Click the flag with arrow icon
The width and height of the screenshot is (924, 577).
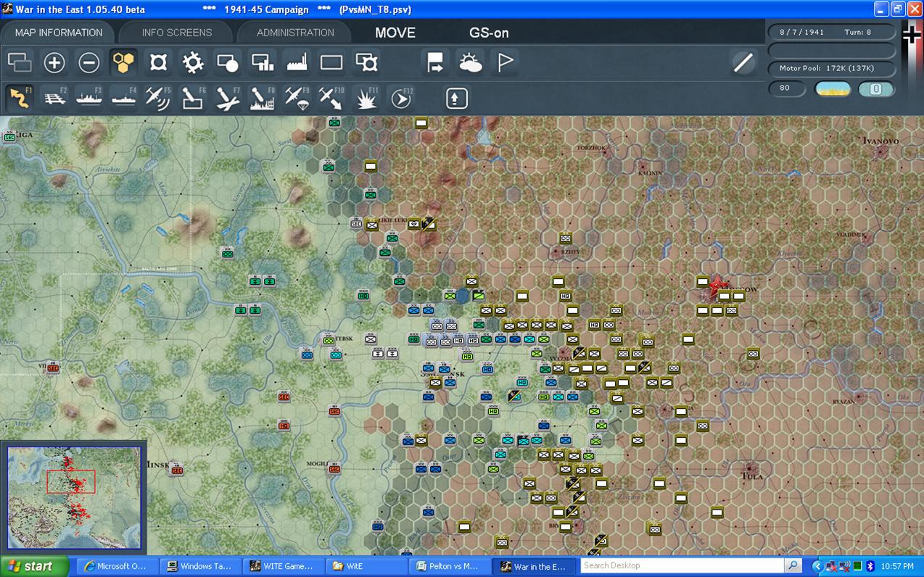(435, 63)
